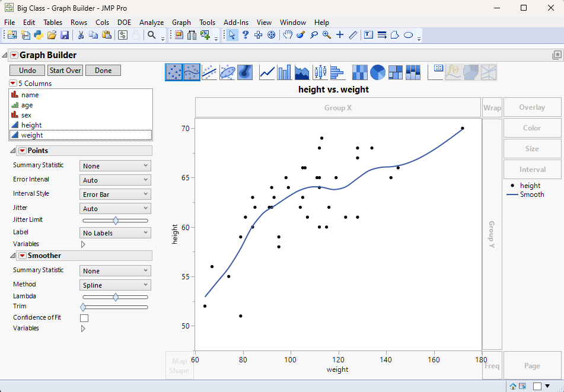564x392 pixels.
Task: Switch to the Line chart element
Action: 267,72
